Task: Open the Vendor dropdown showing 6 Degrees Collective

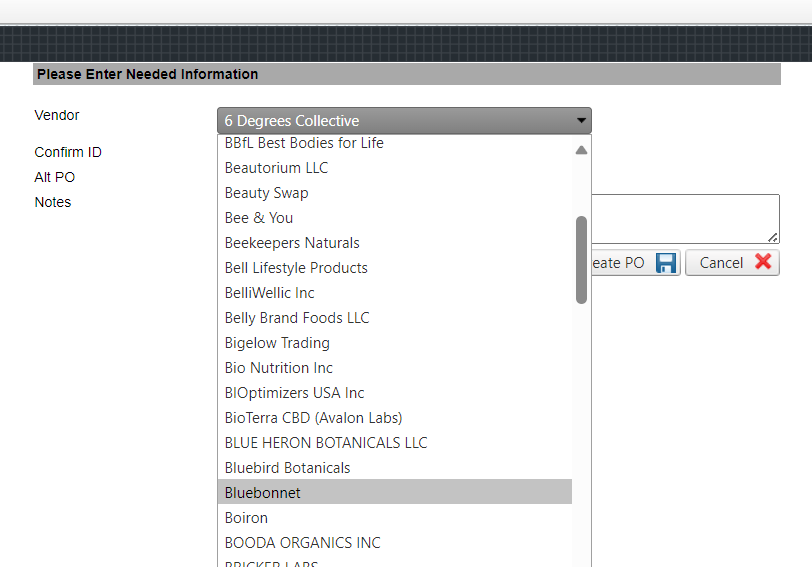Action: [x=404, y=121]
